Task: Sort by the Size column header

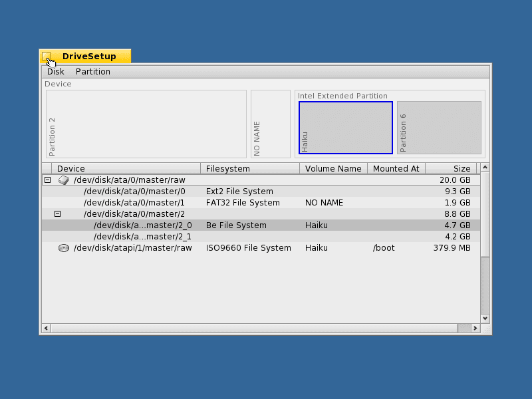Action: pyautogui.click(x=451, y=169)
